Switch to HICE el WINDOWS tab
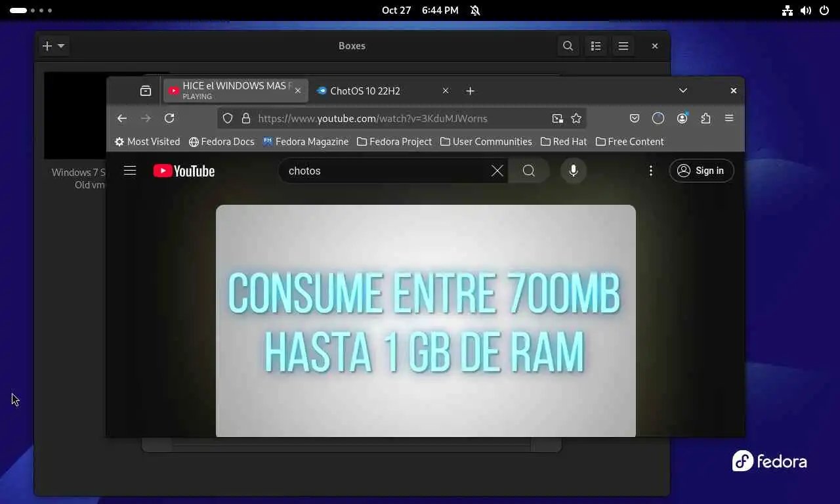The image size is (840, 504). click(236, 91)
